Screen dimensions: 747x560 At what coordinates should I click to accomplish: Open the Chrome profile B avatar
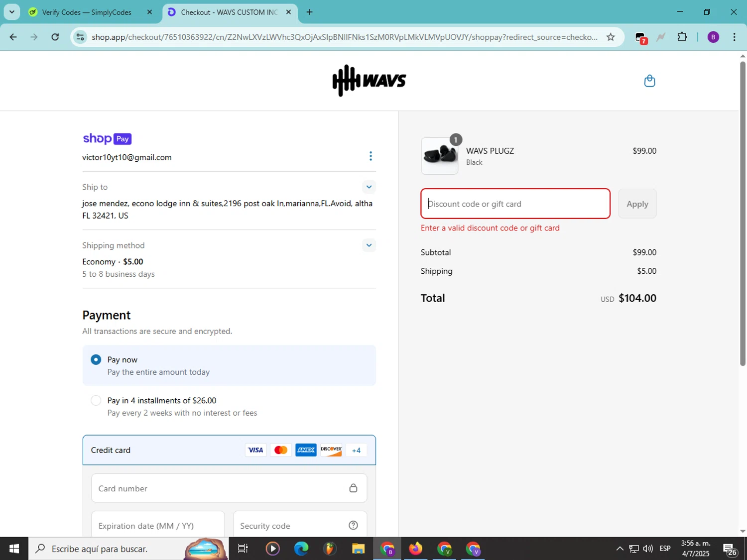tap(713, 37)
